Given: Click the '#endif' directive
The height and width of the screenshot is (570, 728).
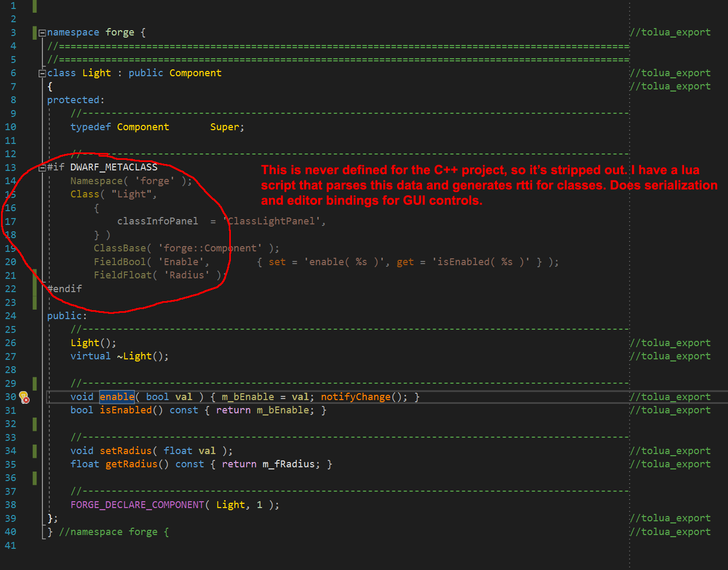Looking at the screenshot, I should click(x=65, y=289).
